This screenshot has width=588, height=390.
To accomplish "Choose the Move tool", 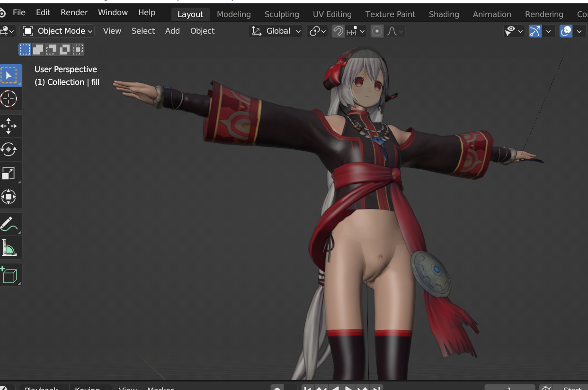I will [9, 126].
